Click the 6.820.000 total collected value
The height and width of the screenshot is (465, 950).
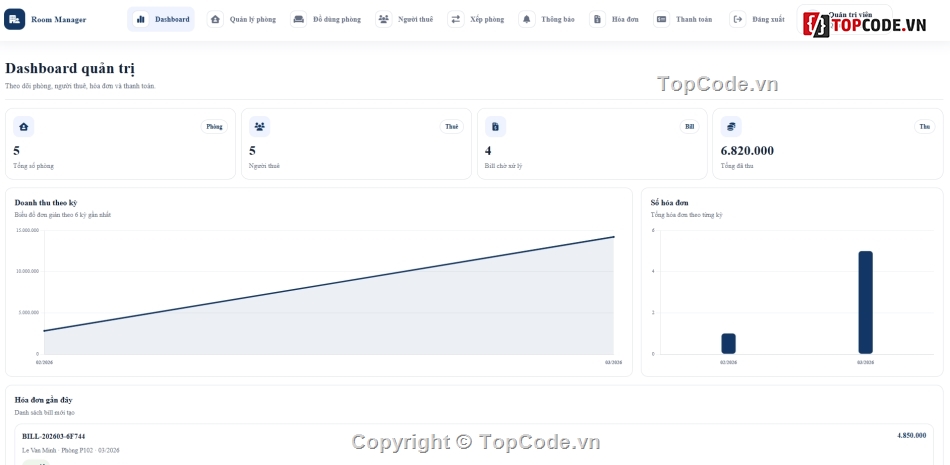click(747, 151)
